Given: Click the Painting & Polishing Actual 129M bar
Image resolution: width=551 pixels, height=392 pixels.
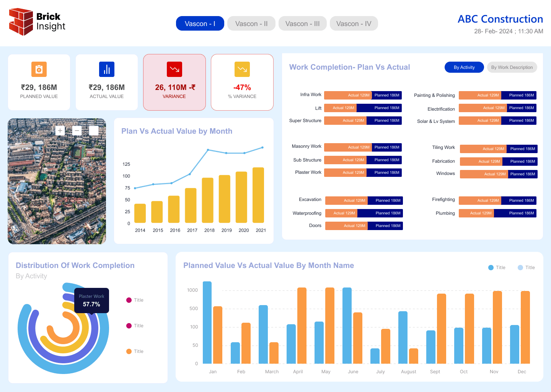Looking at the screenshot, I should 480,95.
